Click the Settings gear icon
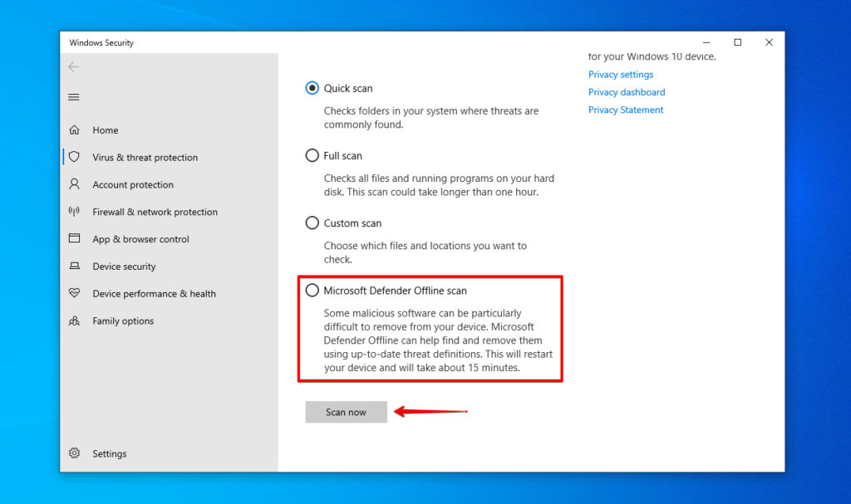This screenshot has width=851, height=504. pos(74,453)
